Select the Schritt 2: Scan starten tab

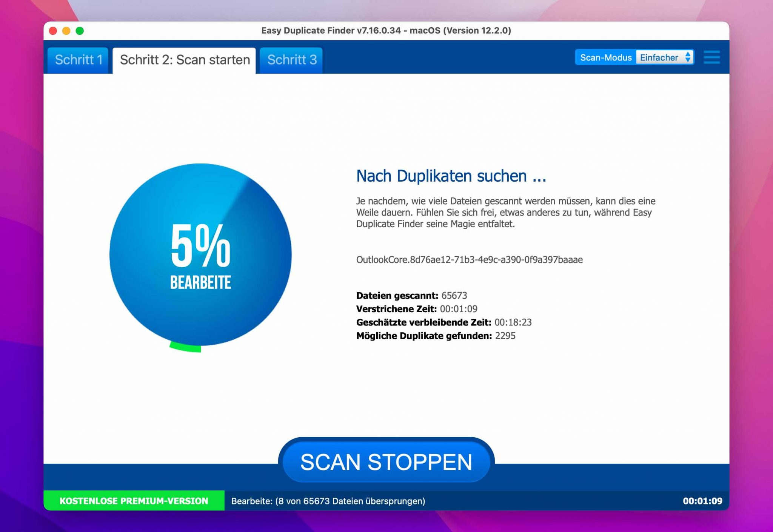tap(185, 60)
